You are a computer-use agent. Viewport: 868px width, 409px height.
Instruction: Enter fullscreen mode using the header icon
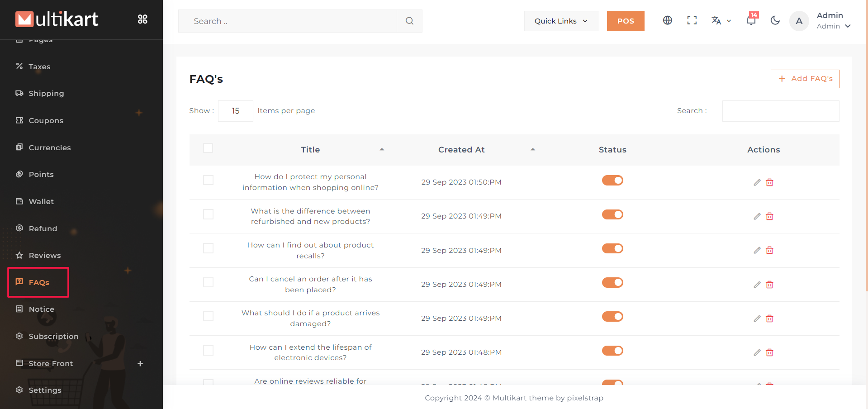point(692,20)
